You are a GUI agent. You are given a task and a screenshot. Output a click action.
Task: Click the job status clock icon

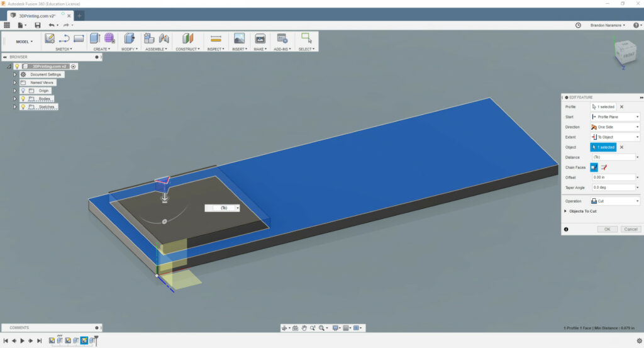tap(578, 25)
